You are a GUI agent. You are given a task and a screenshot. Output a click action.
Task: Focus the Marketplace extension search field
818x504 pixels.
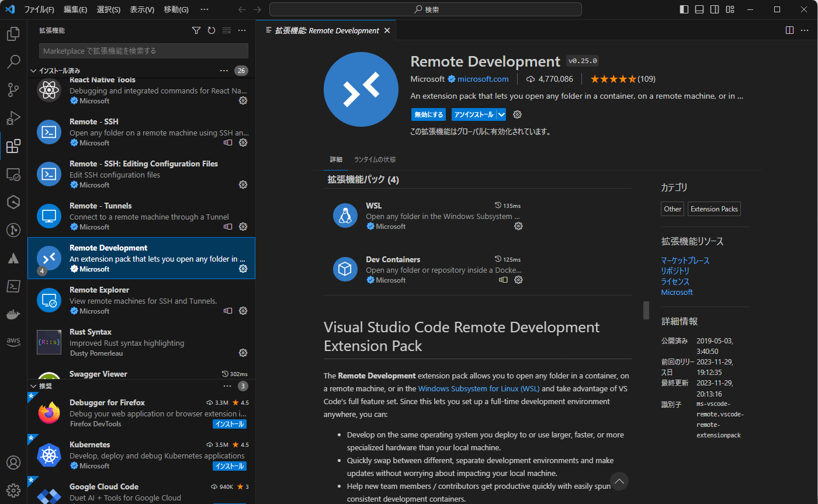pos(144,51)
